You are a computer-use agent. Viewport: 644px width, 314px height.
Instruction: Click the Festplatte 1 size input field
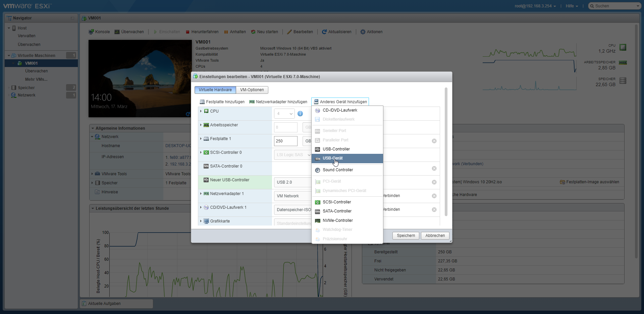[285, 141]
